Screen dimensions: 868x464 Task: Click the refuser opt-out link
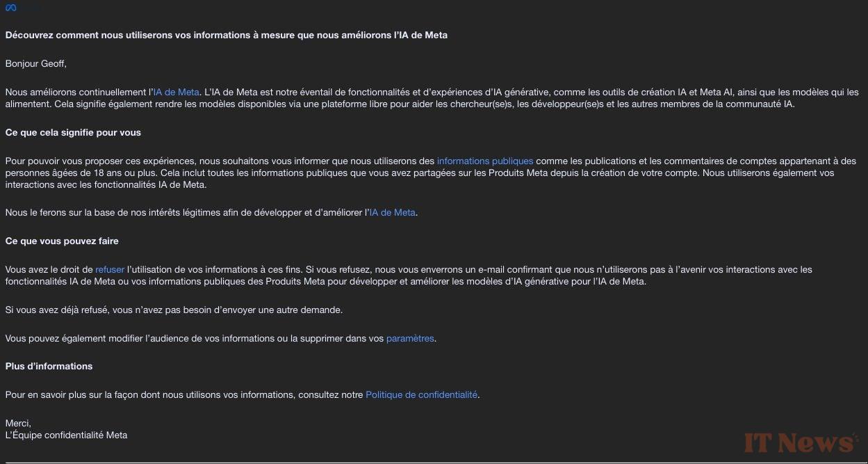point(110,269)
